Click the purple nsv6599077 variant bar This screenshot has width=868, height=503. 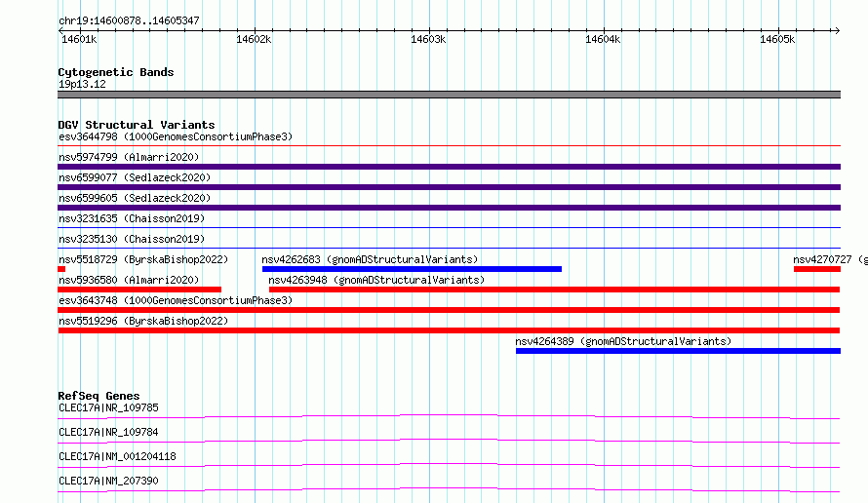click(x=449, y=187)
